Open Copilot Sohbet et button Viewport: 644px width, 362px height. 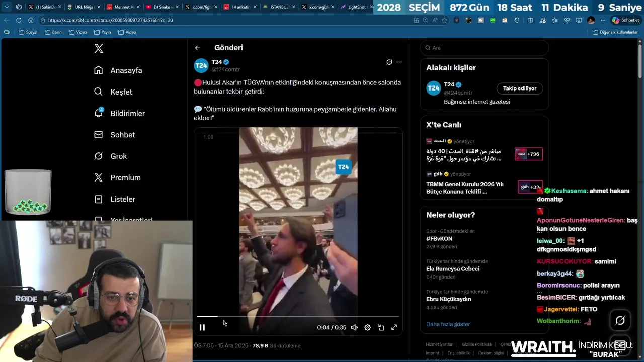626,20
